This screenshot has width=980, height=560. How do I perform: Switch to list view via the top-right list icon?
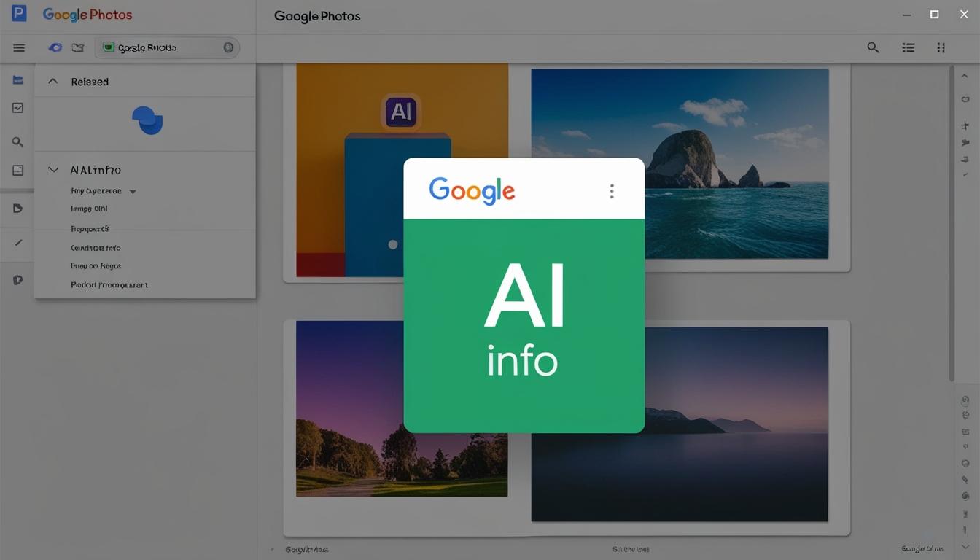909,47
